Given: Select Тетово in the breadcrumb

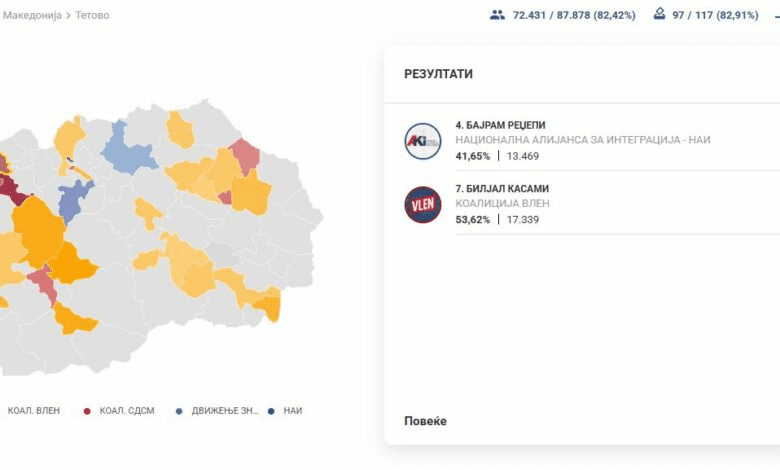Looking at the screenshot, I should coord(92,16).
